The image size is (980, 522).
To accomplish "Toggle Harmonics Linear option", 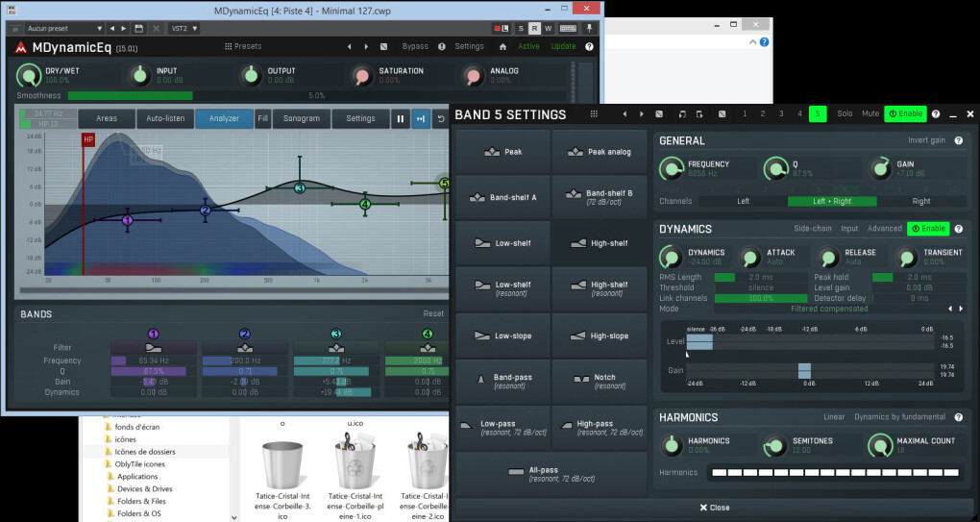I will click(834, 416).
